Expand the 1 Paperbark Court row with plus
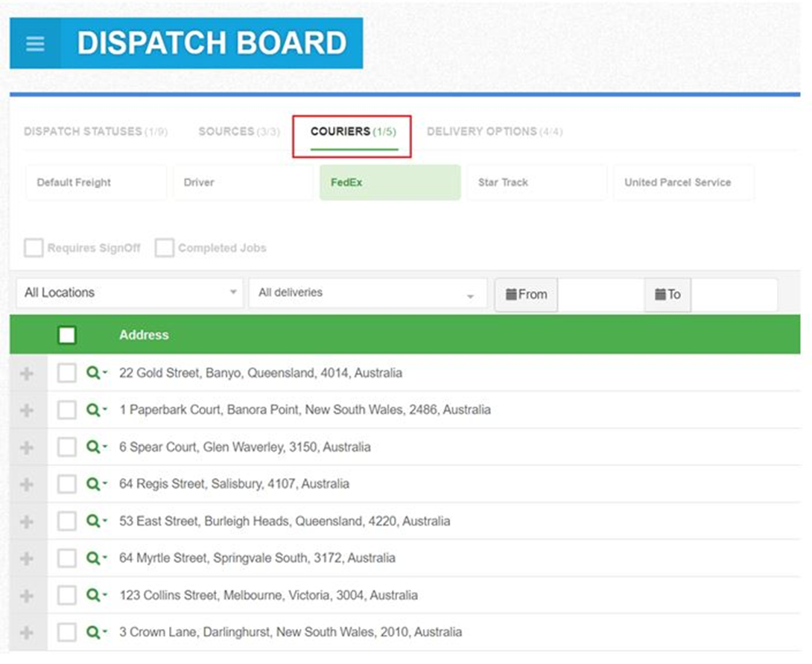The height and width of the screenshot is (664, 812). (x=27, y=410)
